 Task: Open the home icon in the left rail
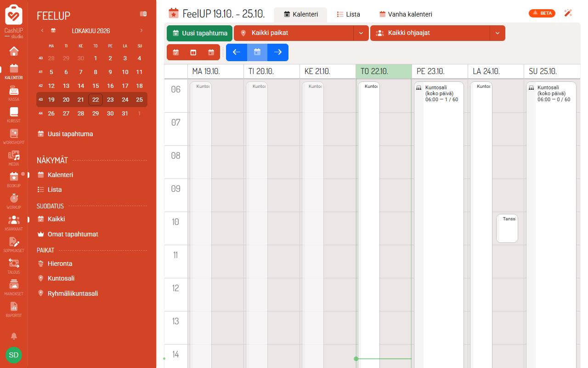pos(14,51)
